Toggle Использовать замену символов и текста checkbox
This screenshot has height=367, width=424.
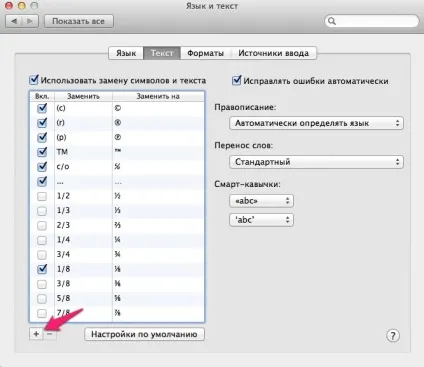34,80
